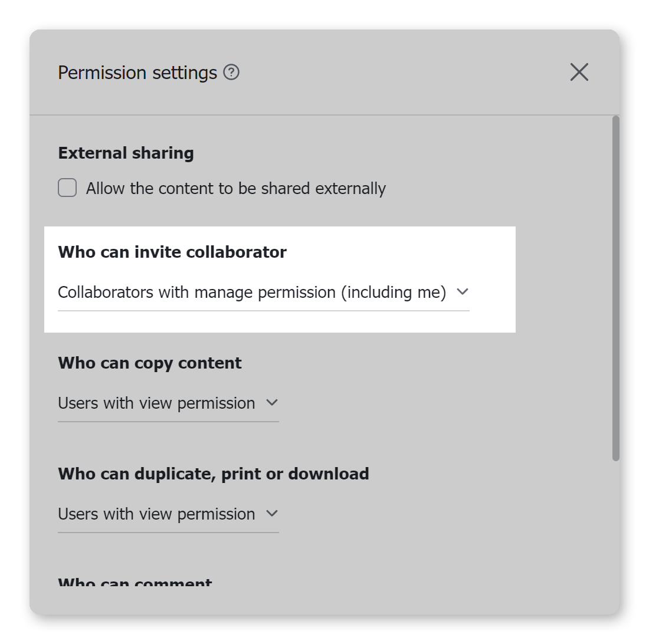Click the help icon beside Permission settings
The image size is (649, 644).
[231, 73]
